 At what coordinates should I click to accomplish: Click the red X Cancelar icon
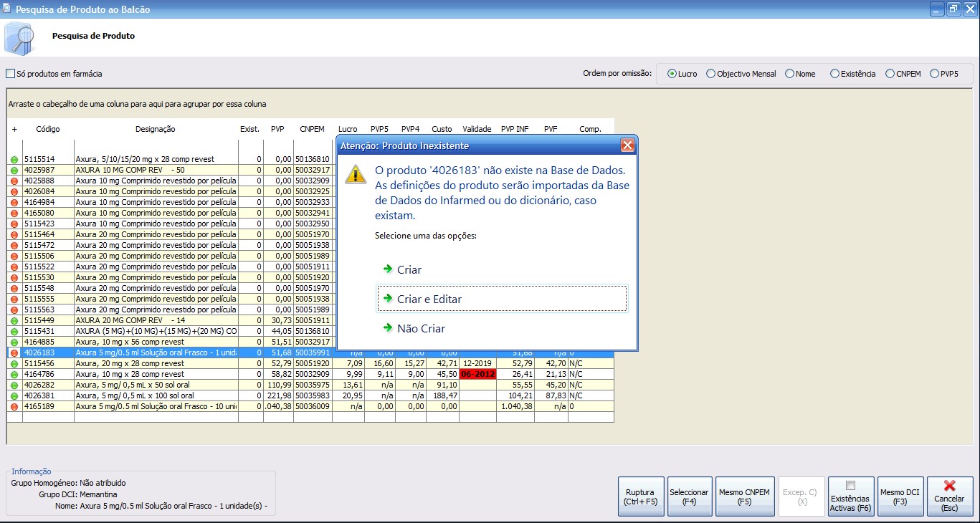(950, 486)
